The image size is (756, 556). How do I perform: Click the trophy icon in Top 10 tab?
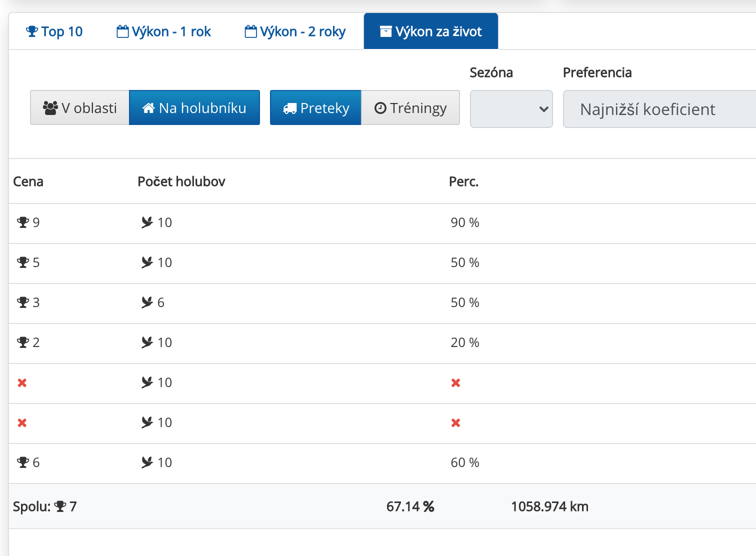coord(32,31)
